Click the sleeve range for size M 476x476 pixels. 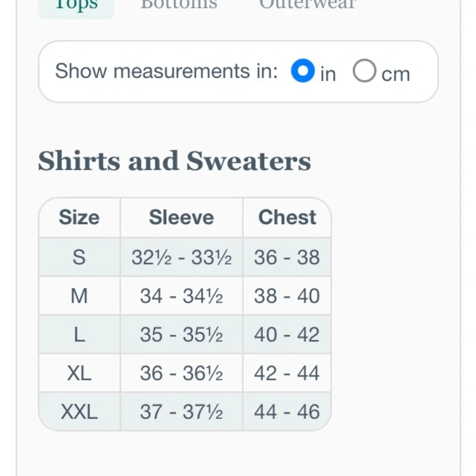pos(181,296)
